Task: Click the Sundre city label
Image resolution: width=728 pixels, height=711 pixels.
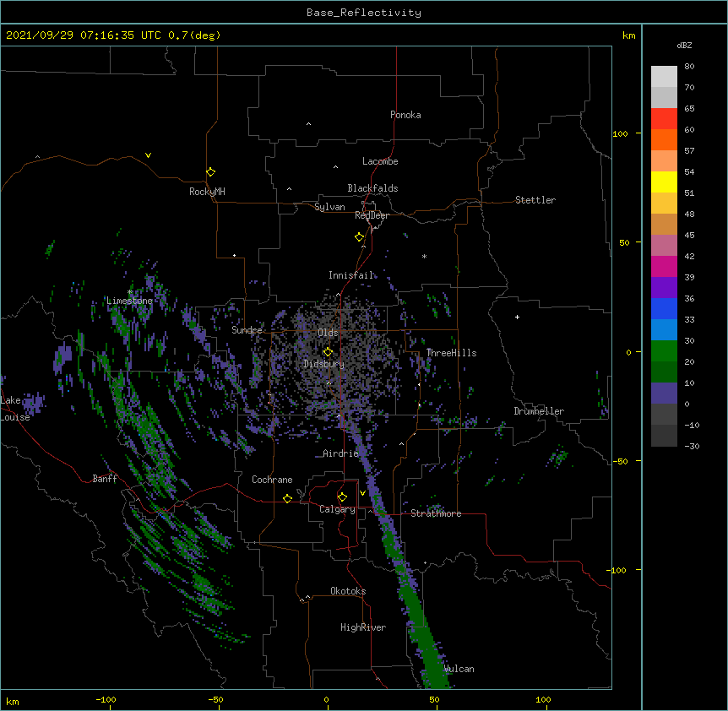Action: 247,330
